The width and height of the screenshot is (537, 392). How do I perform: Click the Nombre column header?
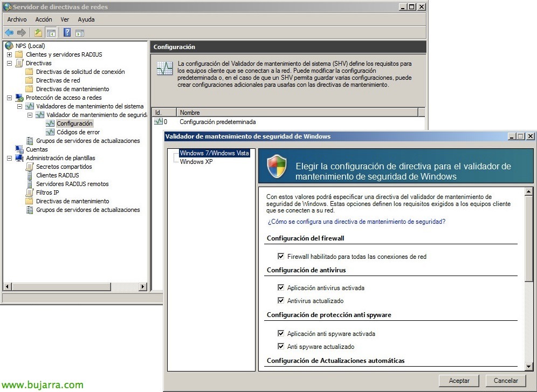(x=297, y=112)
